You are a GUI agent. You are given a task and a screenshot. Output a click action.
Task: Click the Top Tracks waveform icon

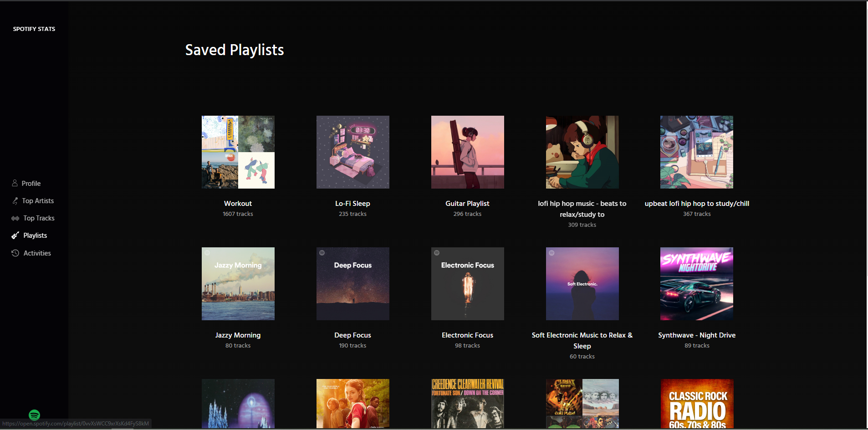click(15, 218)
